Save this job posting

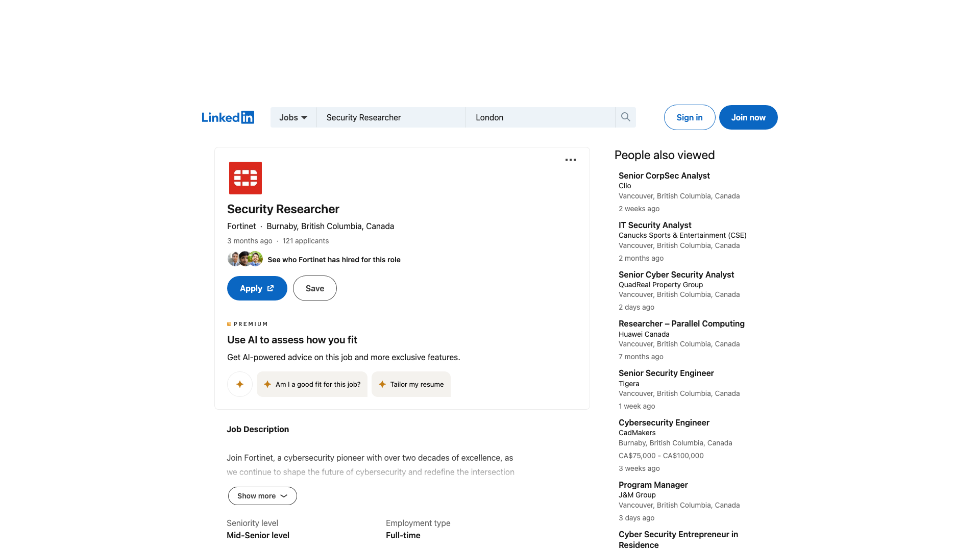pos(315,288)
